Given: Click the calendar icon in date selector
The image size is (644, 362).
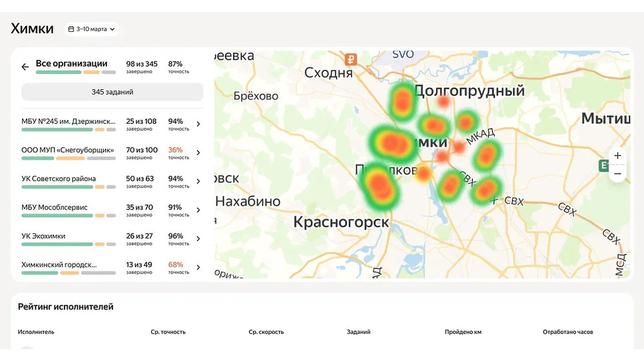Looking at the screenshot, I should click(71, 29).
